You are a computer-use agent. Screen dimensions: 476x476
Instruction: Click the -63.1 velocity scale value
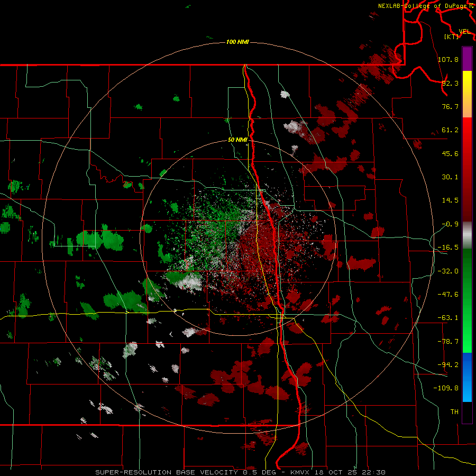(x=448, y=318)
